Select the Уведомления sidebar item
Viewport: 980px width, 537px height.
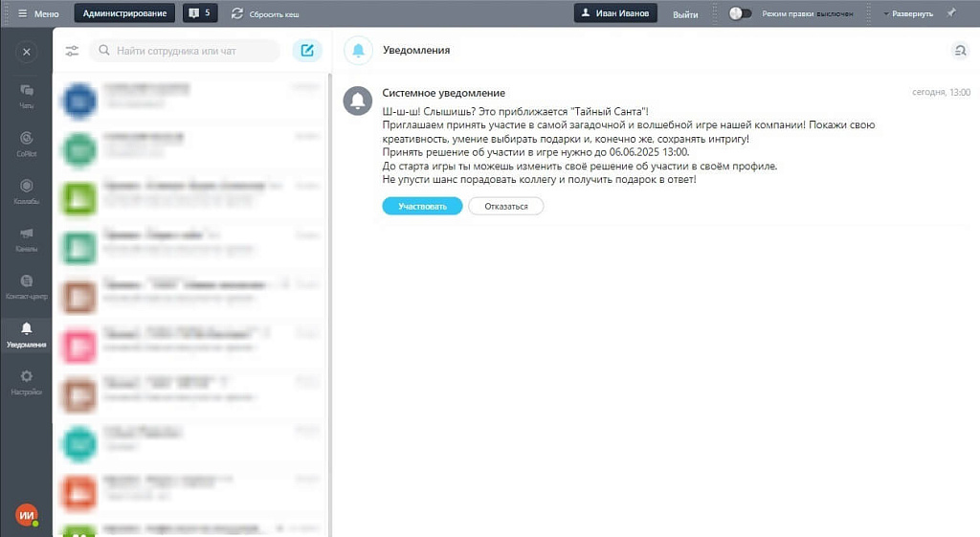[26, 334]
